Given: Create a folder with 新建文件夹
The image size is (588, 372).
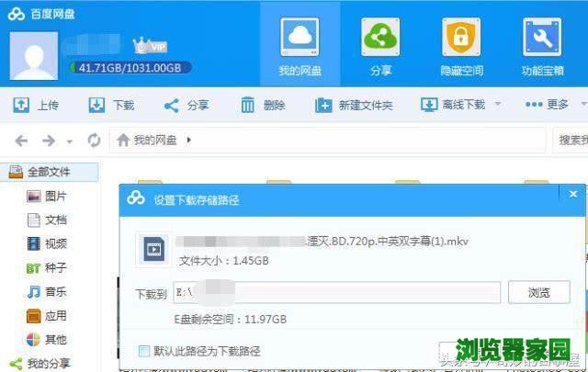Looking at the screenshot, I should click(x=354, y=105).
